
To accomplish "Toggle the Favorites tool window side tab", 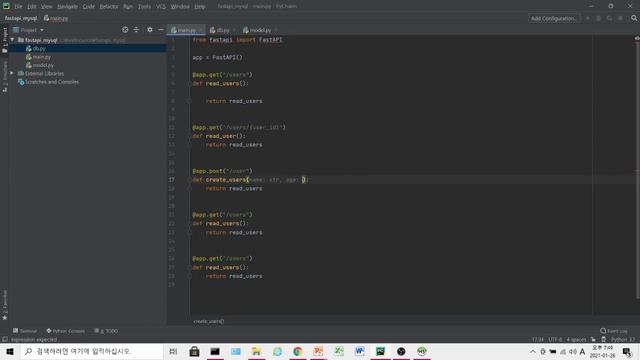I will point(4,304).
